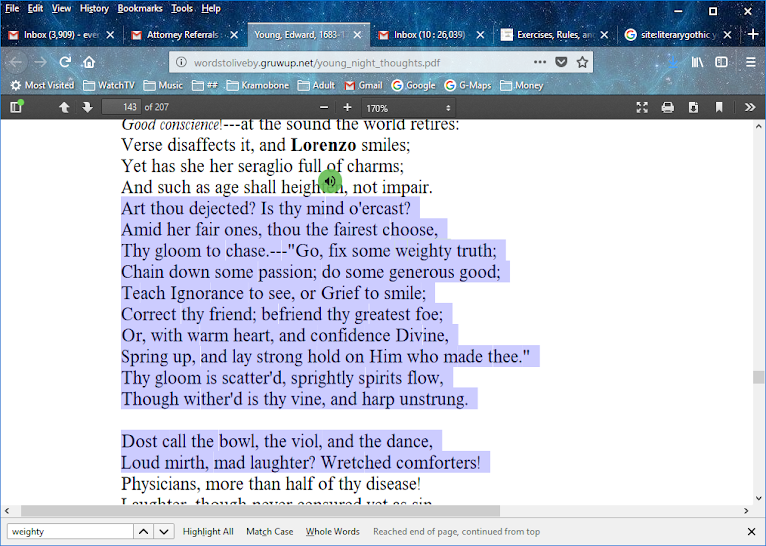Save page to Pocket
Screen dimensions: 766x546
tap(561, 62)
